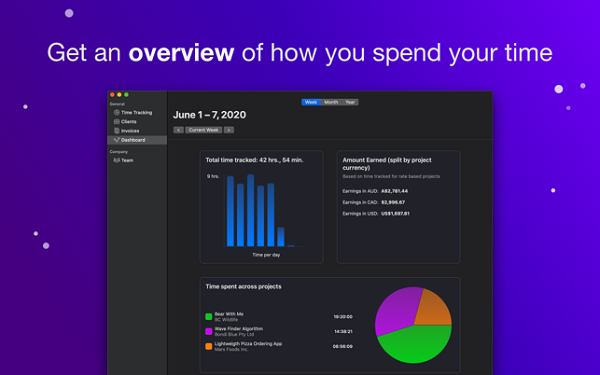Click Earnings in AUD value
600x375 pixels.
point(395,191)
